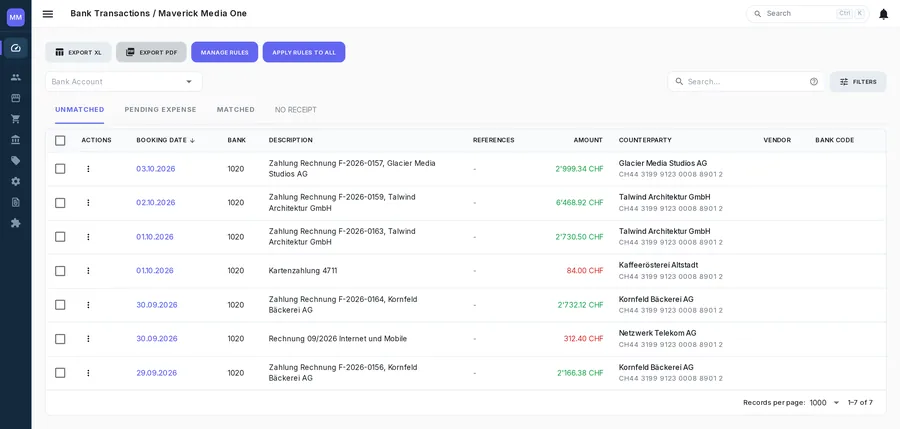This screenshot has height=429, width=900.
Task: Select checkbox for the 2'166.38 CHF transaction
Action: tap(60, 373)
